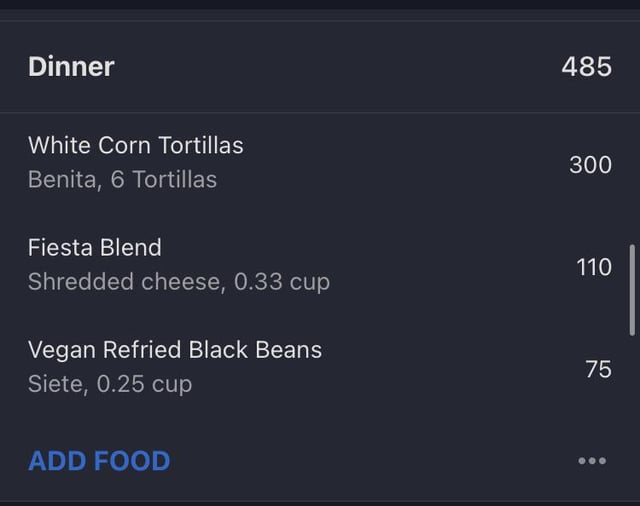Click the Shredded cheese description label

click(124, 282)
